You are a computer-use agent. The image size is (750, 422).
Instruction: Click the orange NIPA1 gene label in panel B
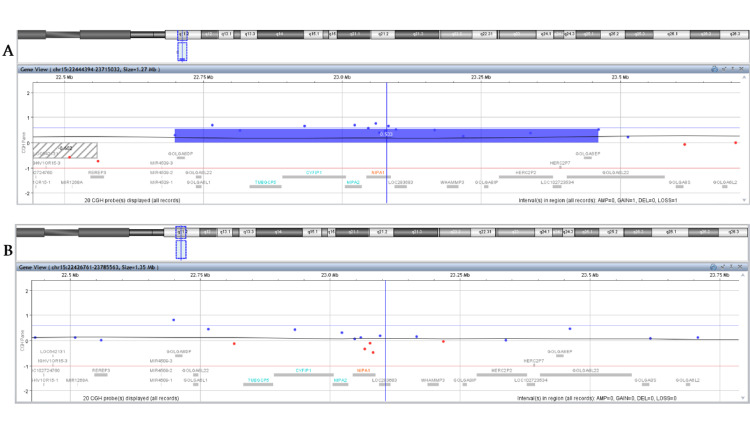tap(364, 370)
